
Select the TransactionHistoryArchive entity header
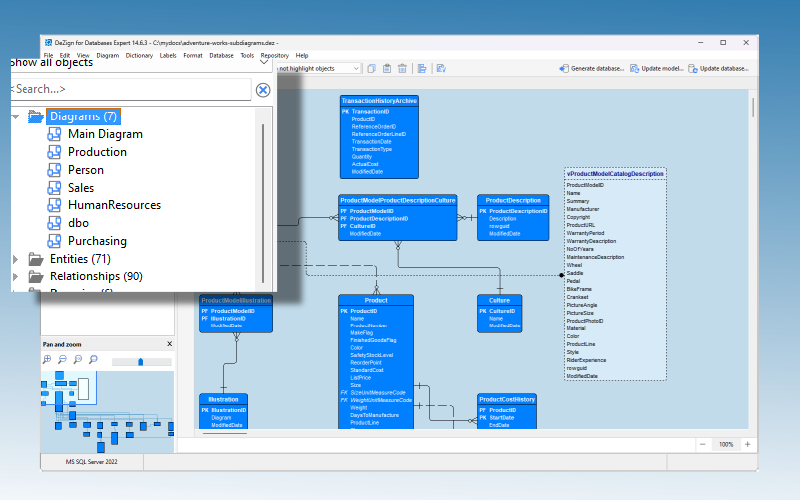[379, 101]
